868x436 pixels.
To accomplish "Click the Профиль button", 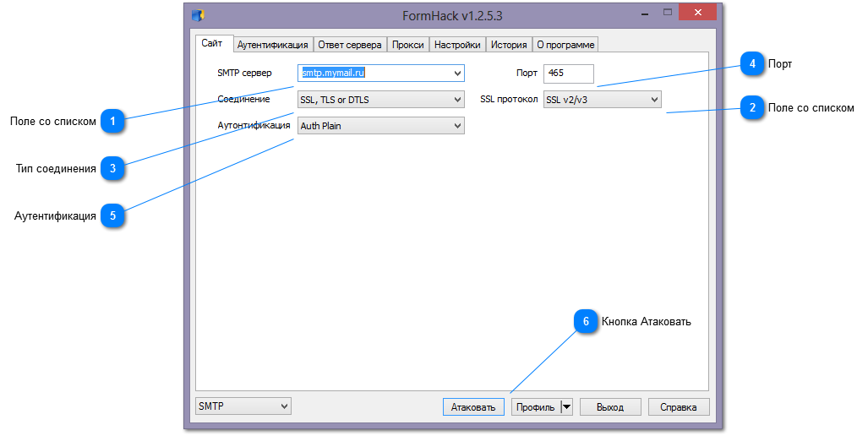I will (x=535, y=406).
